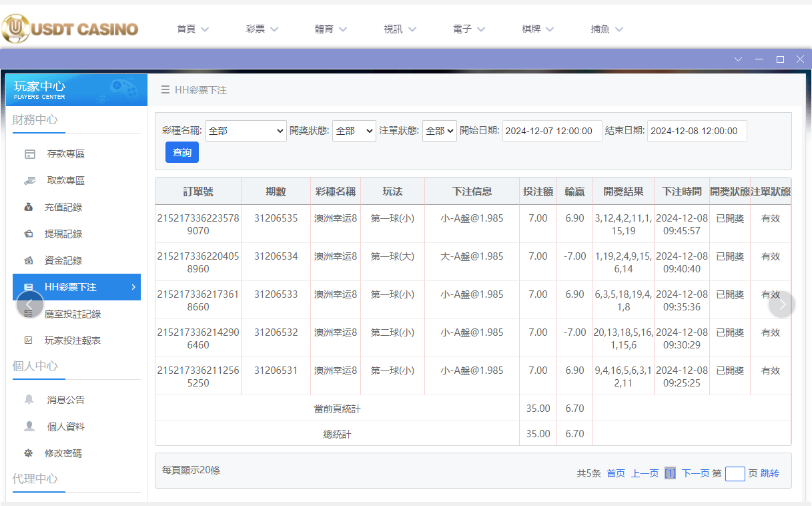Image resolution: width=812 pixels, height=506 pixels.
Task: Open the 注單狀態 order status dropdown
Action: 439,131
